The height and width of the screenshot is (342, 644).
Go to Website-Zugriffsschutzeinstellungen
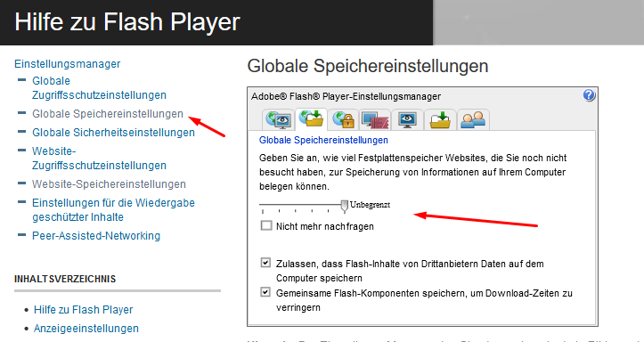coord(100,158)
